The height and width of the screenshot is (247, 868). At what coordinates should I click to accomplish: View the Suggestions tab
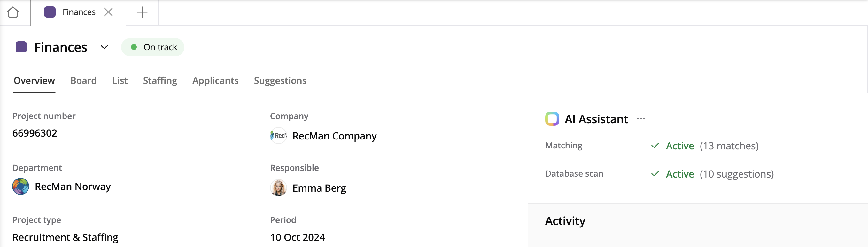coord(280,81)
